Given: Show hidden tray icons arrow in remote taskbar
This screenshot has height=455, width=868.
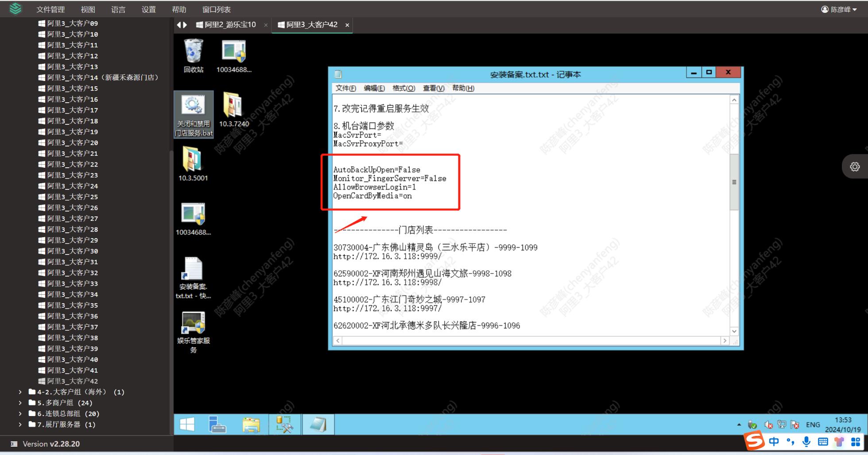Looking at the screenshot, I should [x=739, y=425].
